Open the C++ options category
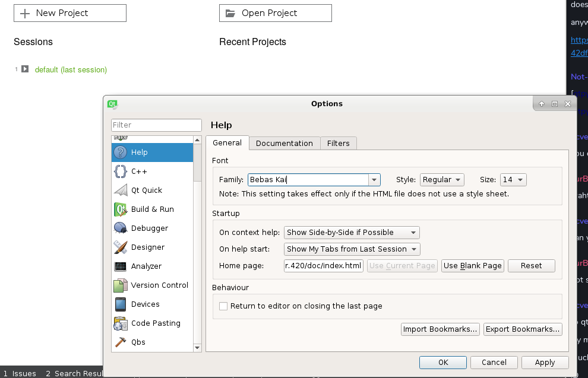The width and height of the screenshot is (588, 378). coord(152,171)
